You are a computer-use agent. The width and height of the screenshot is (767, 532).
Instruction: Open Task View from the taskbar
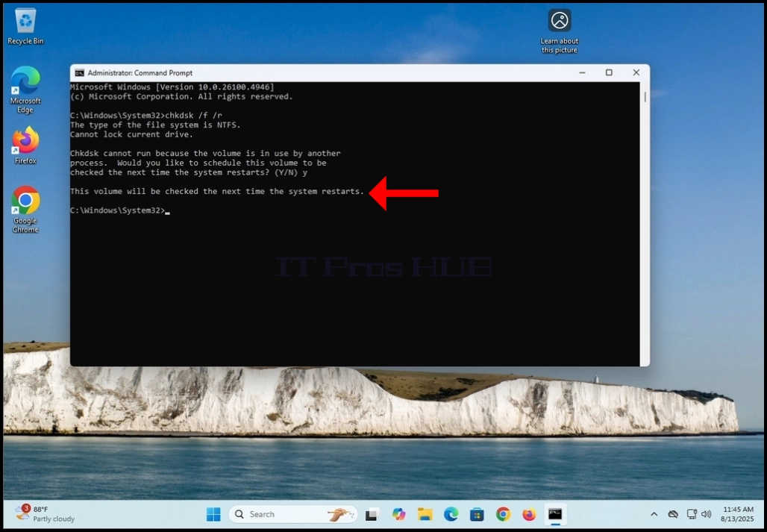click(373, 514)
